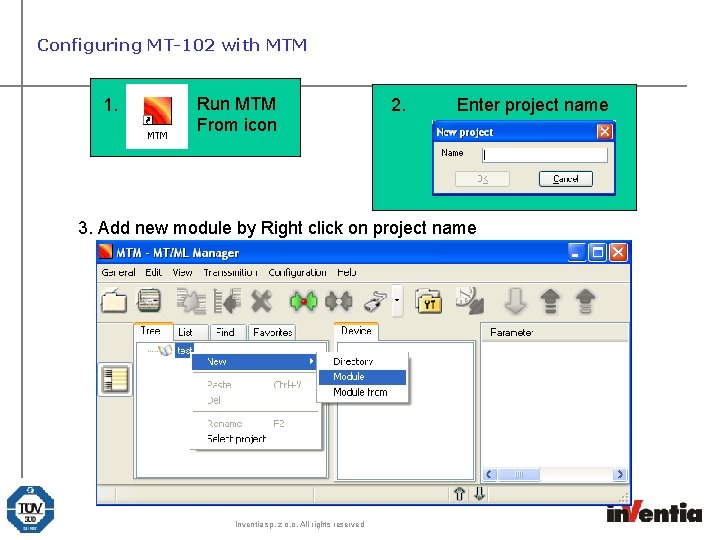This screenshot has width=720, height=540.
Task: Minimize the MTM - MT/ML Manager window
Action: (x=576, y=252)
